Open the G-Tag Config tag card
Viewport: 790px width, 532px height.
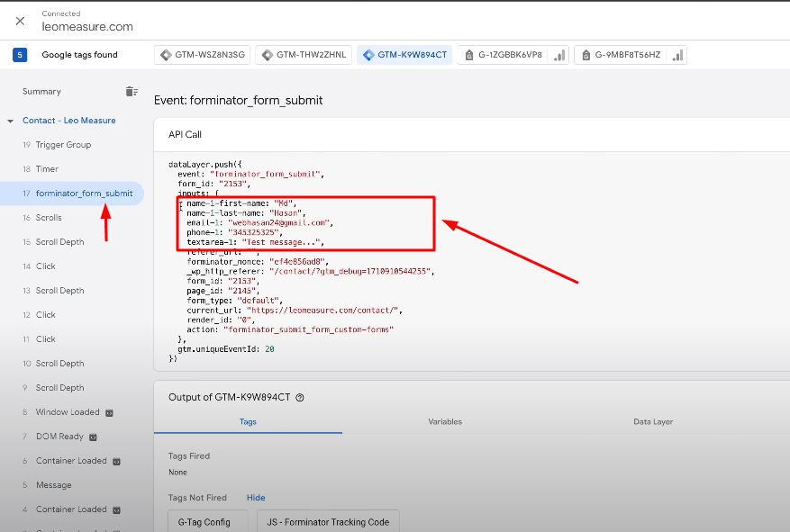tap(207, 522)
